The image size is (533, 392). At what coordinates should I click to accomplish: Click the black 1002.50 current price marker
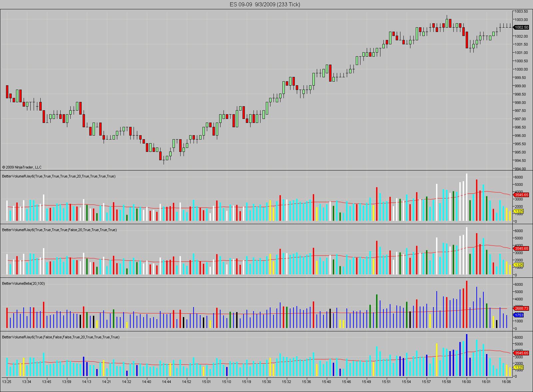click(522, 27)
